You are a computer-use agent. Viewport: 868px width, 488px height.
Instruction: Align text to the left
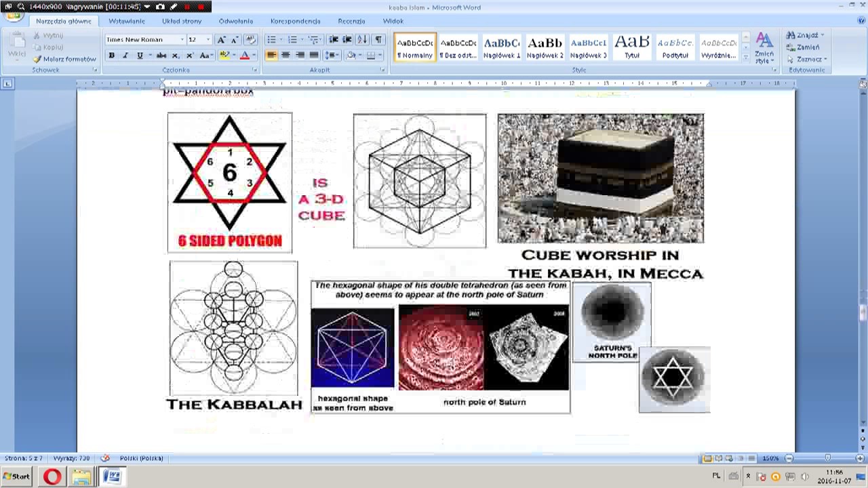pyautogui.click(x=271, y=56)
